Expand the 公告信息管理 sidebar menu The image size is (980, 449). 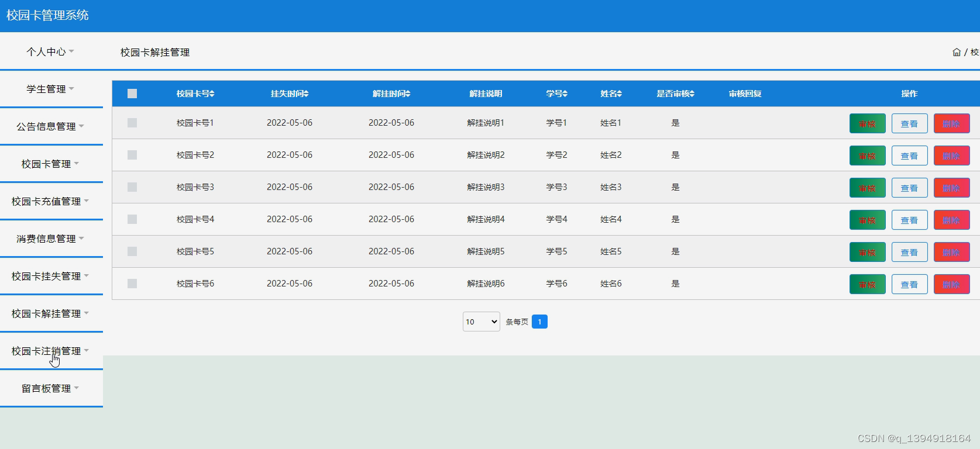(51, 126)
